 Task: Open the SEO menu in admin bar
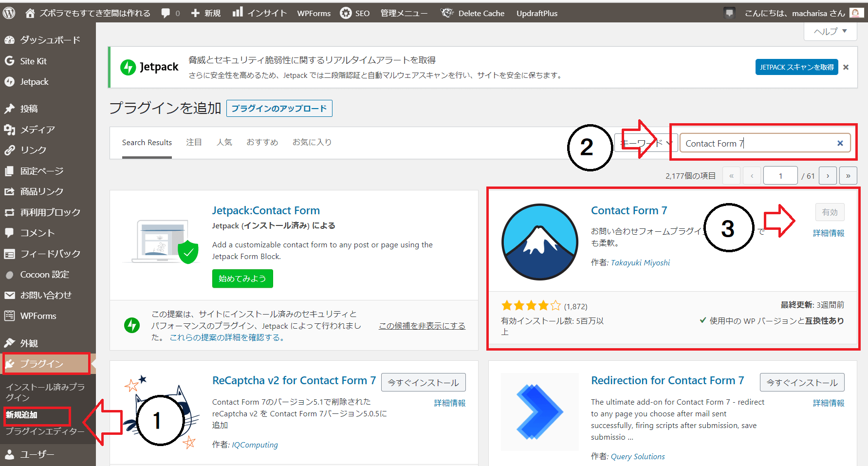point(355,13)
